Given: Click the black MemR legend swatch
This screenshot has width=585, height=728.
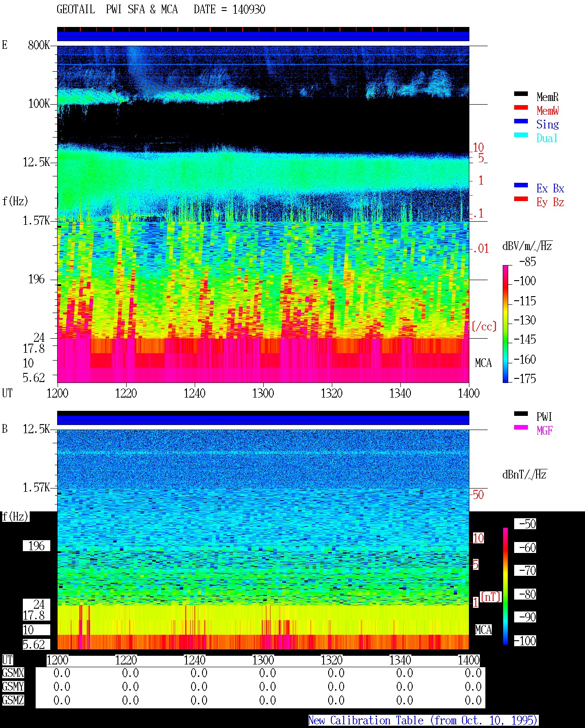Looking at the screenshot, I should click(x=521, y=94).
